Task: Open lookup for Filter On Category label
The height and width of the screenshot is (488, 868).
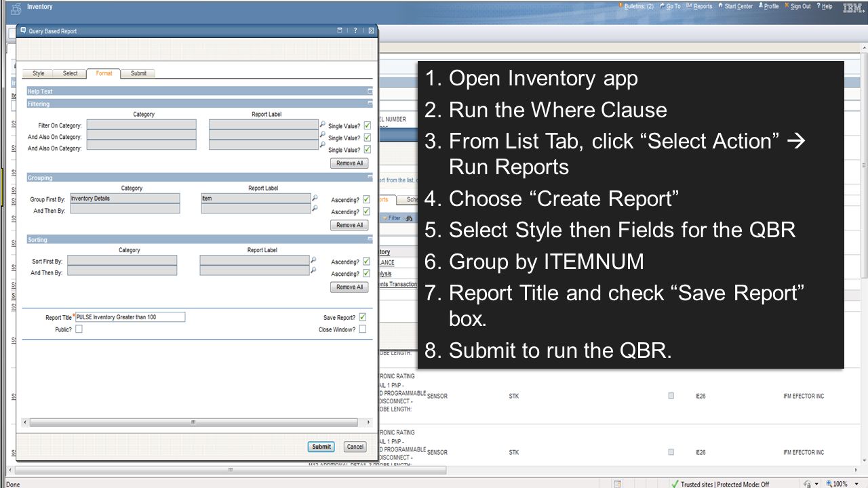Action: [322, 125]
